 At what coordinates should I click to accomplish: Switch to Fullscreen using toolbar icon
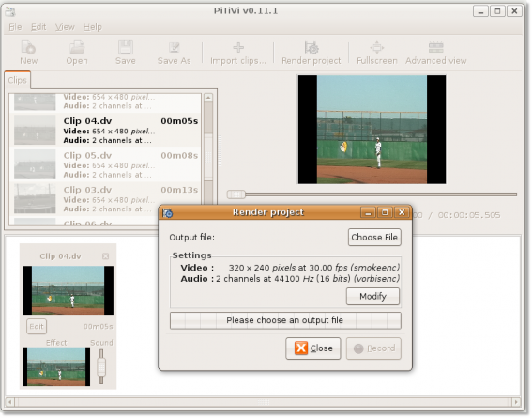coord(377,48)
